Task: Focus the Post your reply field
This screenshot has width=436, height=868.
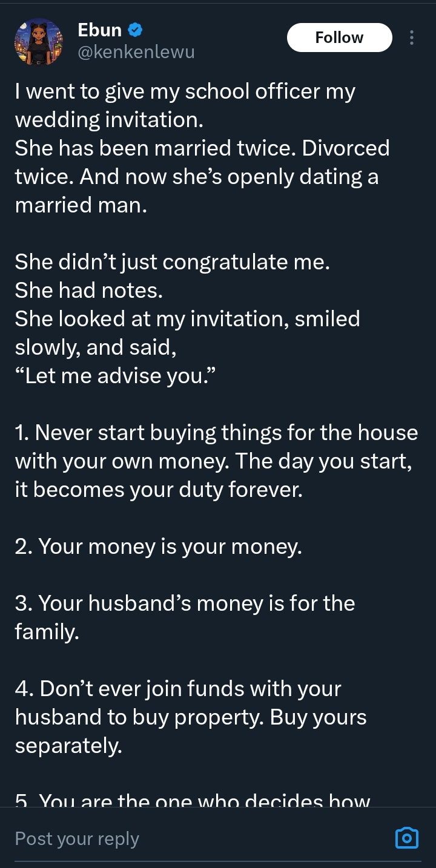Action: (x=182, y=838)
